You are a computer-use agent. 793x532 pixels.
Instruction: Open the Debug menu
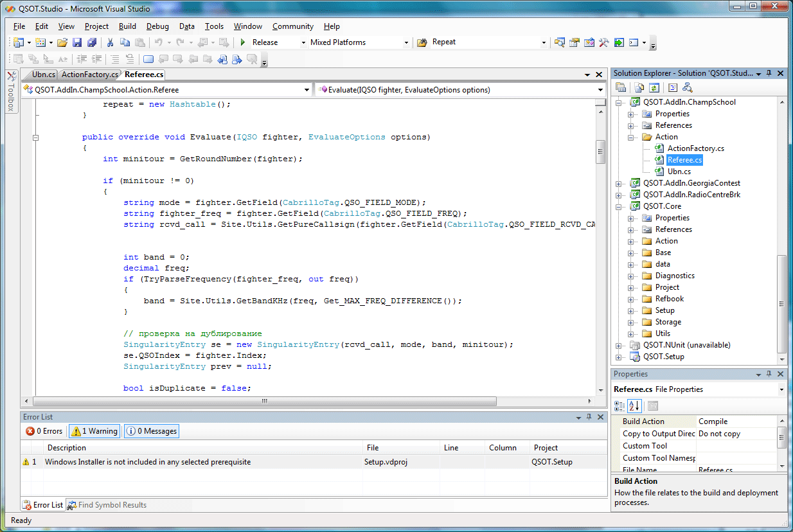tap(157, 26)
